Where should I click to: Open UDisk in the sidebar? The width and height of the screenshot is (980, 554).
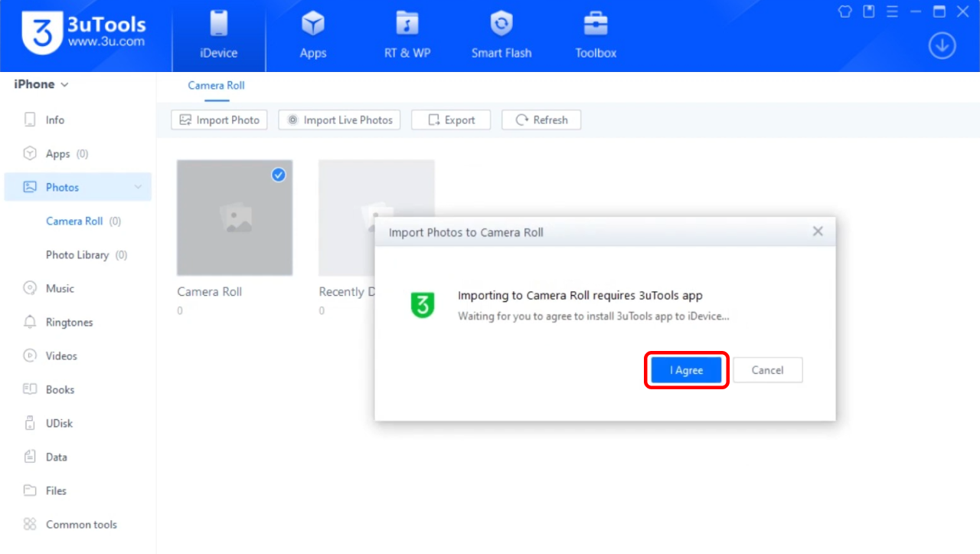[59, 424]
